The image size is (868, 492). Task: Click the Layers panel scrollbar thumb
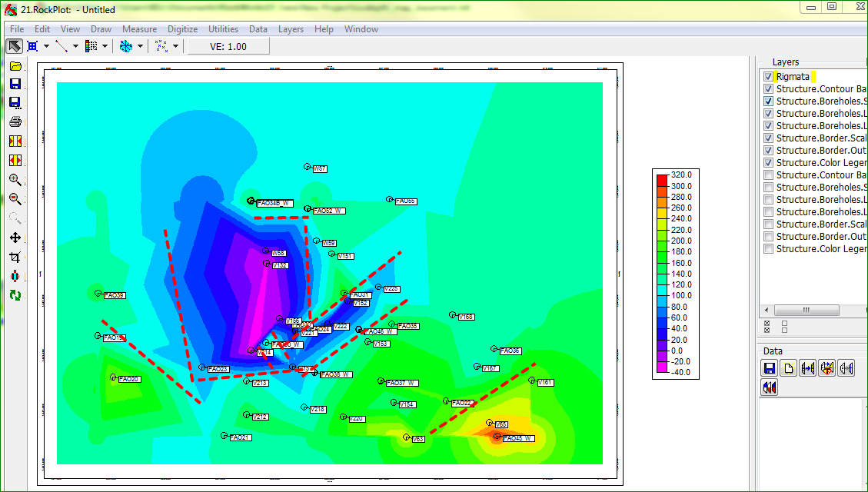tap(806, 310)
